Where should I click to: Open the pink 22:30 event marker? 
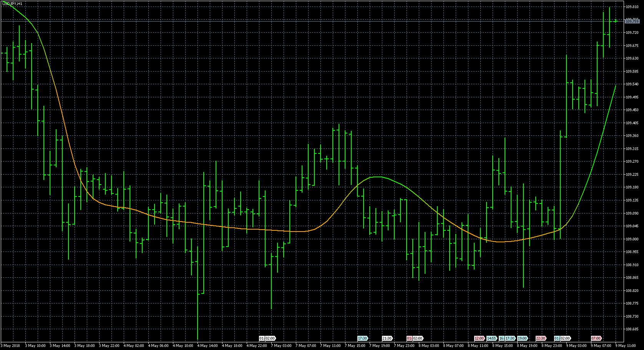click(x=540, y=338)
